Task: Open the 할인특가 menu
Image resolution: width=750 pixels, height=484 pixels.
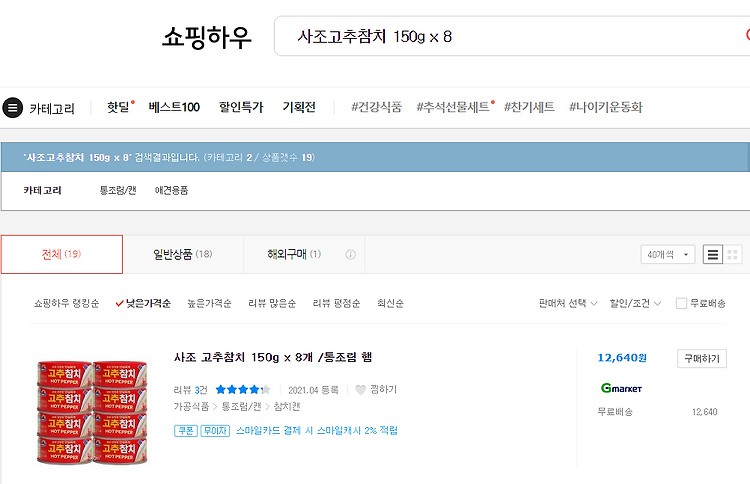Action: tap(241, 107)
